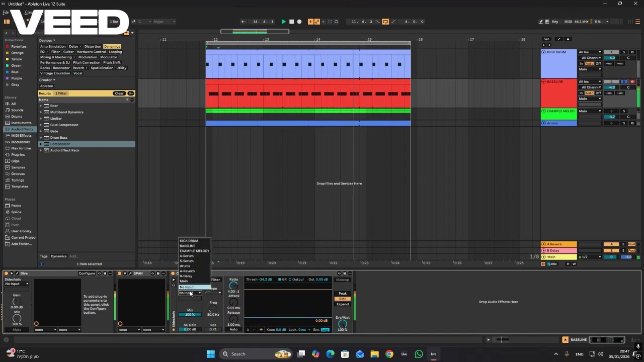Unfold the EXAMPLE MELODY group track
The image size is (644, 362).
click(x=544, y=111)
